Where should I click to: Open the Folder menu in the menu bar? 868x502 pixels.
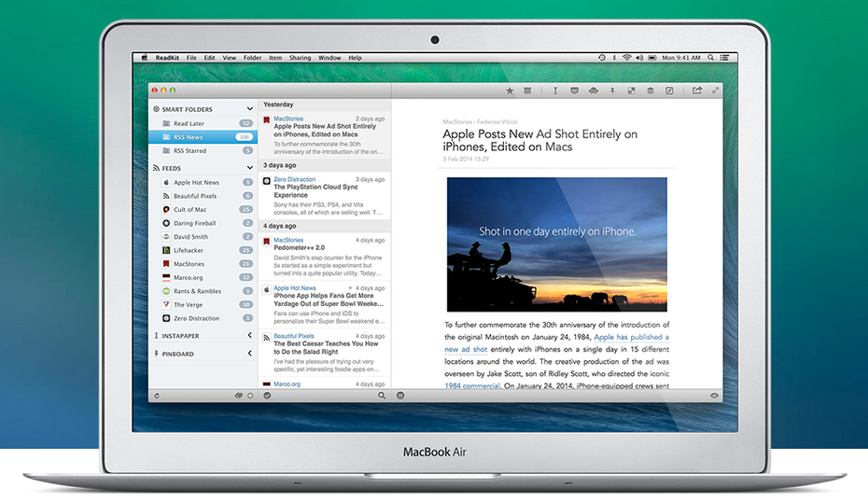(x=252, y=58)
